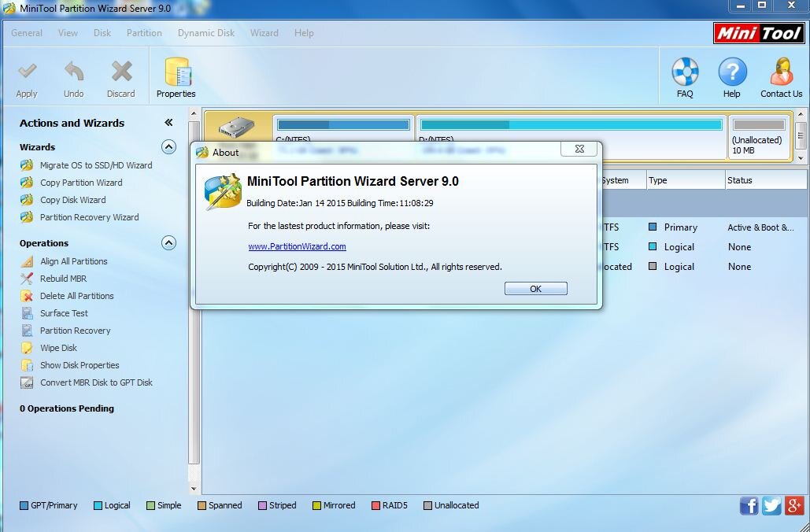Click the Undo arrow icon

(x=74, y=72)
